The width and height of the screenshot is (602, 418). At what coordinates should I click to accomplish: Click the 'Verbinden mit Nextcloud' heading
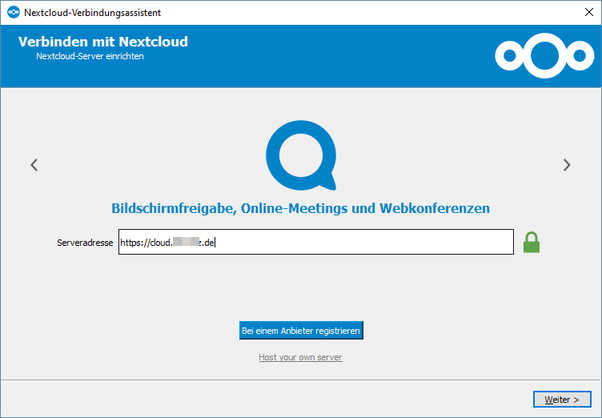103,42
